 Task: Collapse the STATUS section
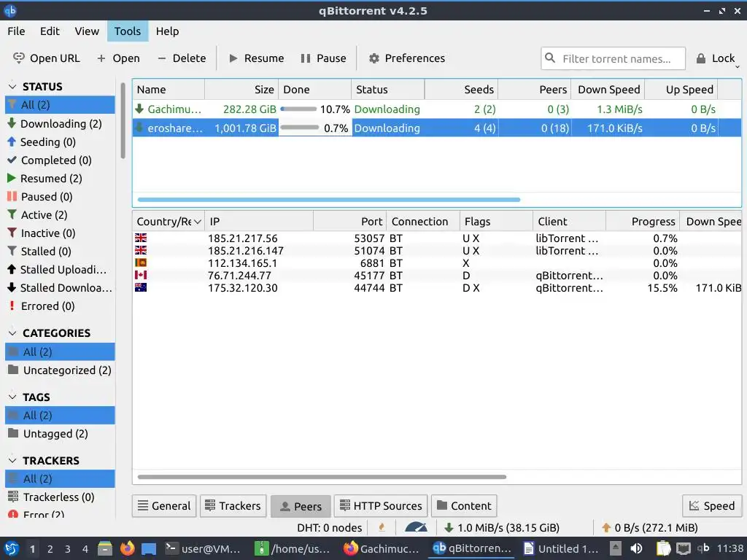tap(13, 86)
